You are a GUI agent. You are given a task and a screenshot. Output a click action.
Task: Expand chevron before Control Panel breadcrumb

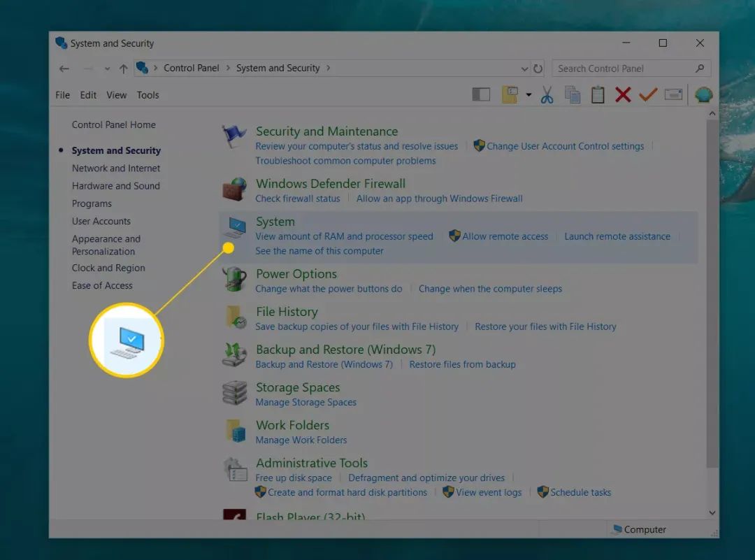coord(155,68)
